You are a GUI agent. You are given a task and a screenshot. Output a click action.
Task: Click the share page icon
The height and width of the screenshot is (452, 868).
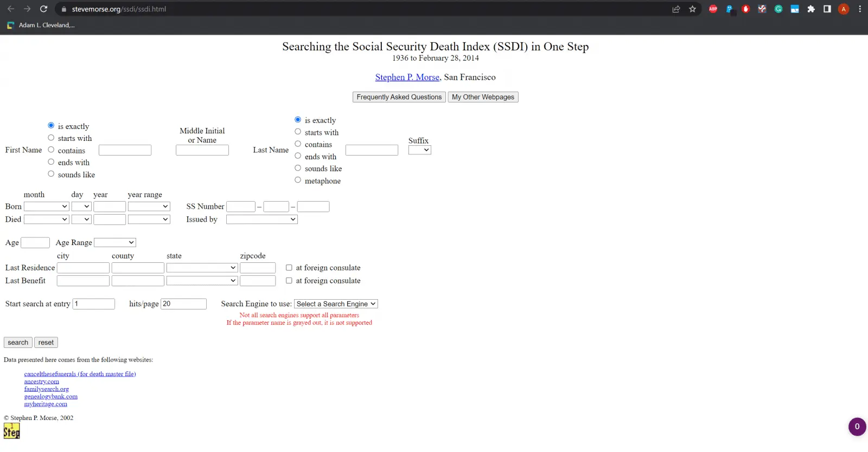pyautogui.click(x=676, y=9)
